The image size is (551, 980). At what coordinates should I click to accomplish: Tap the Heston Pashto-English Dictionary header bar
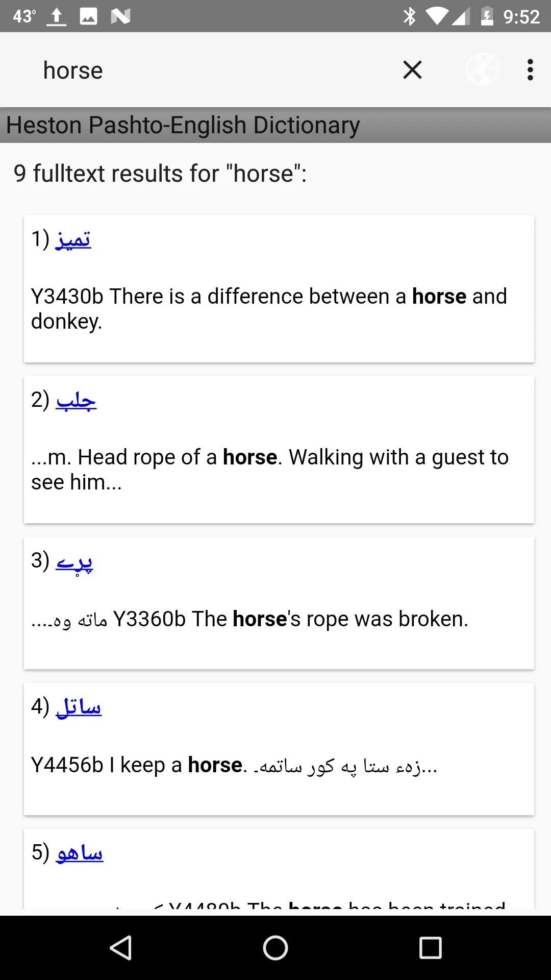(x=275, y=125)
